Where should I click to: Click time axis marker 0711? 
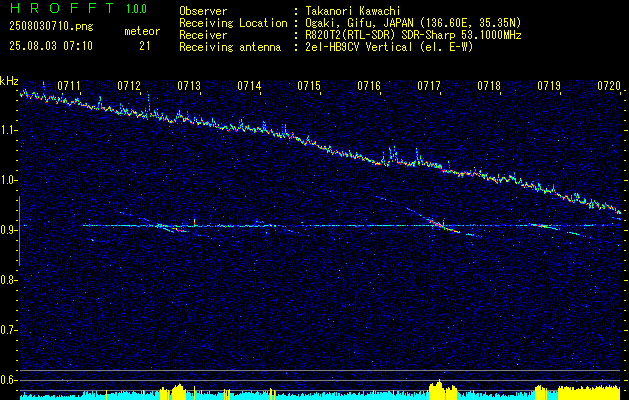(69, 86)
